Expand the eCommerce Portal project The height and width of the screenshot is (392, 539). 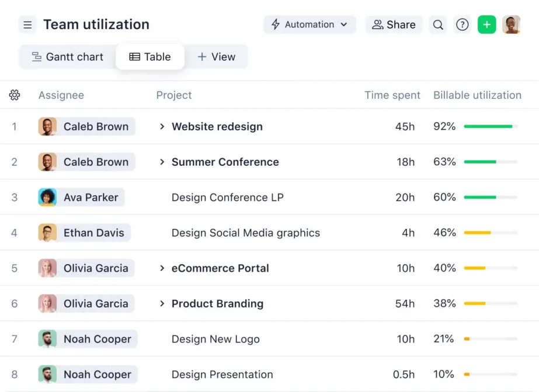(x=162, y=268)
